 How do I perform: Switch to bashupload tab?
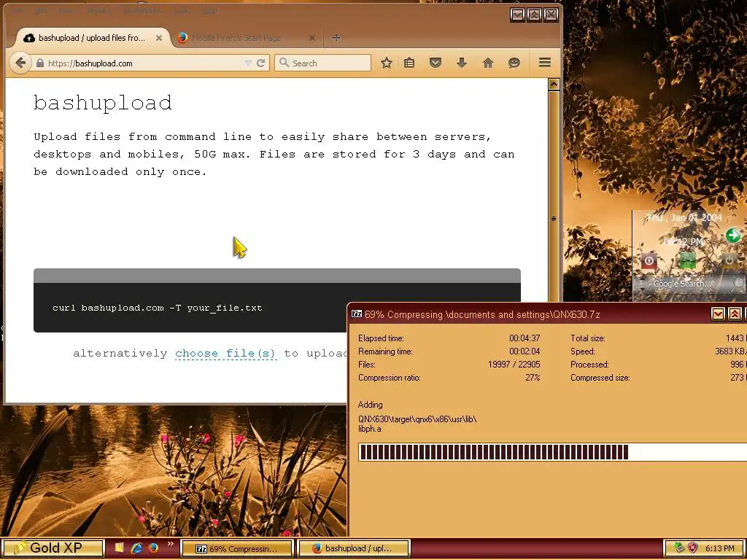[91, 38]
